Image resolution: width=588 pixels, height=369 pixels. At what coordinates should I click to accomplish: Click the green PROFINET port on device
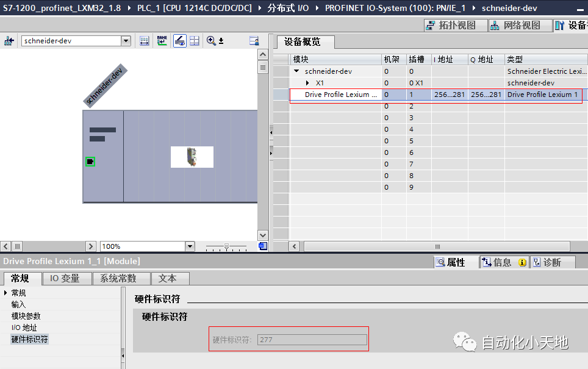(90, 162)
